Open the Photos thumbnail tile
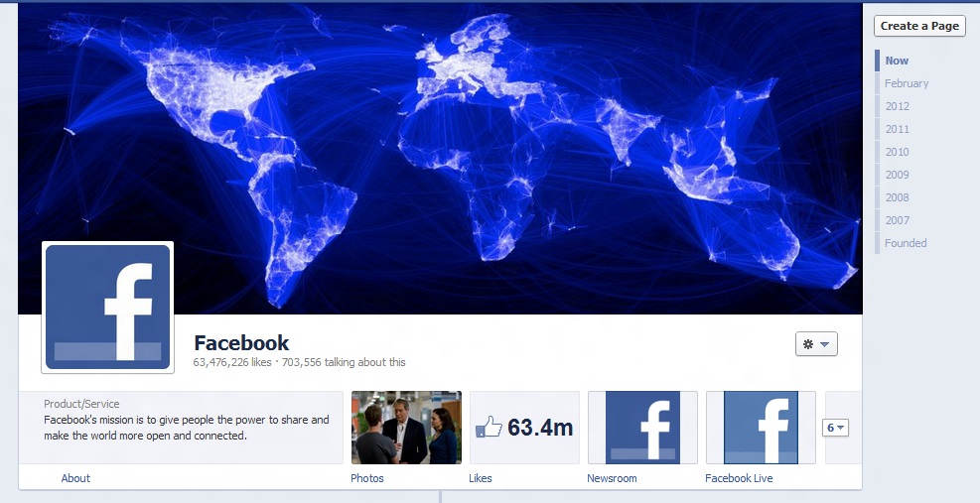This screenshot has height=503, width=980. coord(406,428)
